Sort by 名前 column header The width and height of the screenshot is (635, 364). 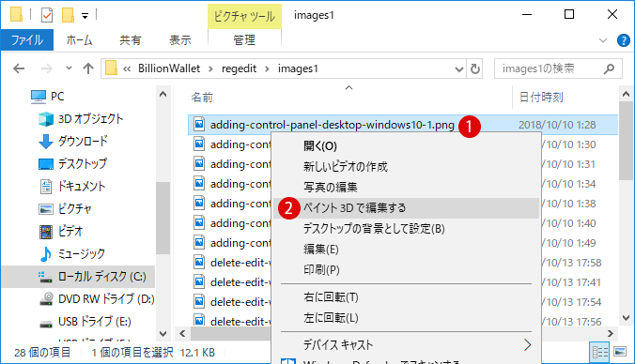point(202,98)
